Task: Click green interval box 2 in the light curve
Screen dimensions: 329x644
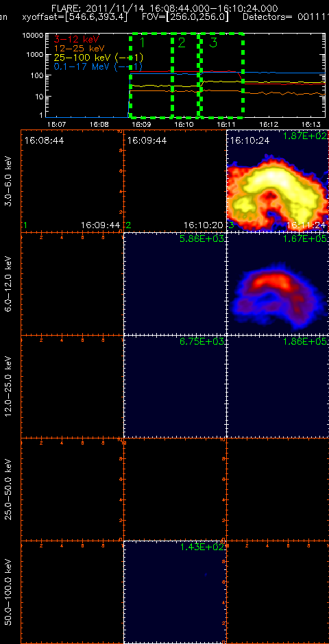Action: click(186, 73)
